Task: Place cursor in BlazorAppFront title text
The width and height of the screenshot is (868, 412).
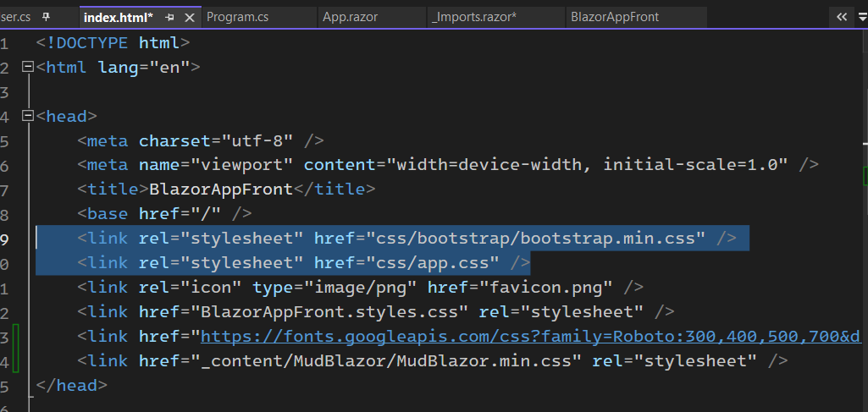Action: [221, 190]
